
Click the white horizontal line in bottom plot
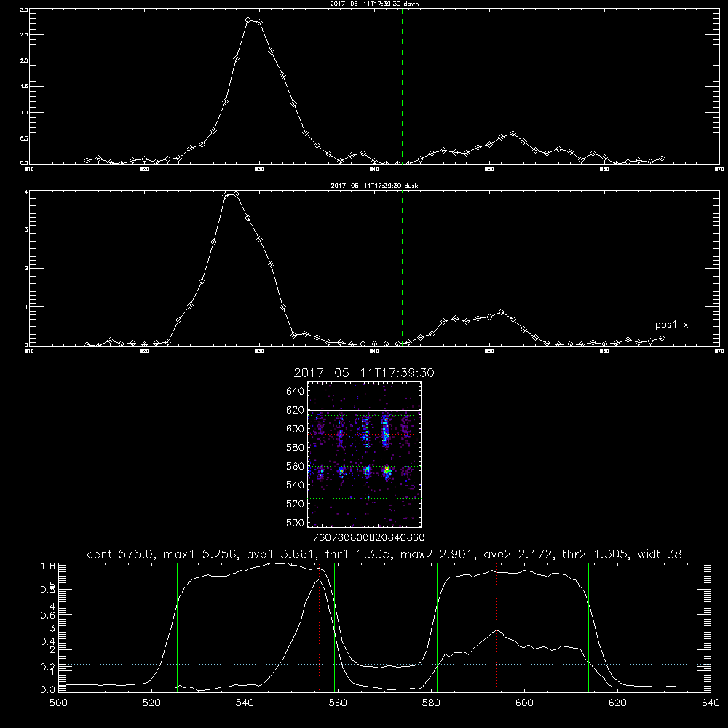pos(385,628)
